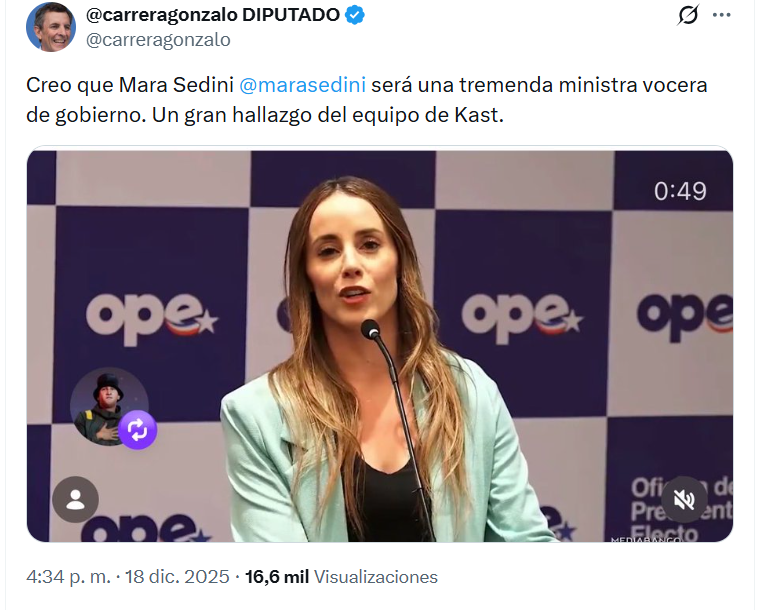770x610 pixels.
Task: Click the ope logo in the video's left side
Action: pyautogui.click(x=151, y=317)
